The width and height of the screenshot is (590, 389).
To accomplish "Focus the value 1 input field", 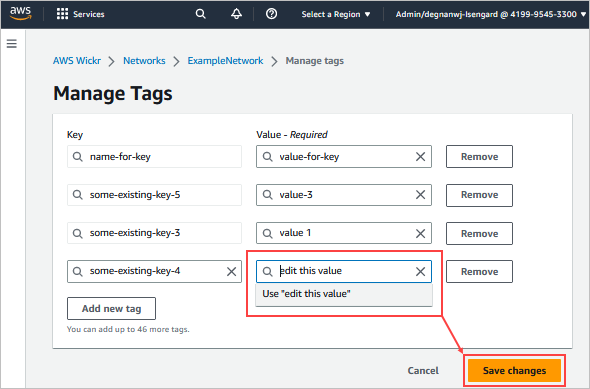I will point(344,233).
